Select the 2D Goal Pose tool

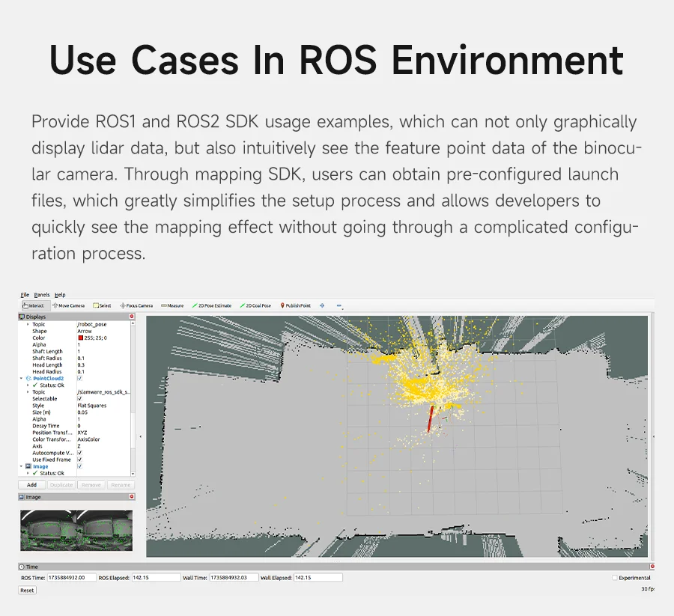click(x=255, y=305)
